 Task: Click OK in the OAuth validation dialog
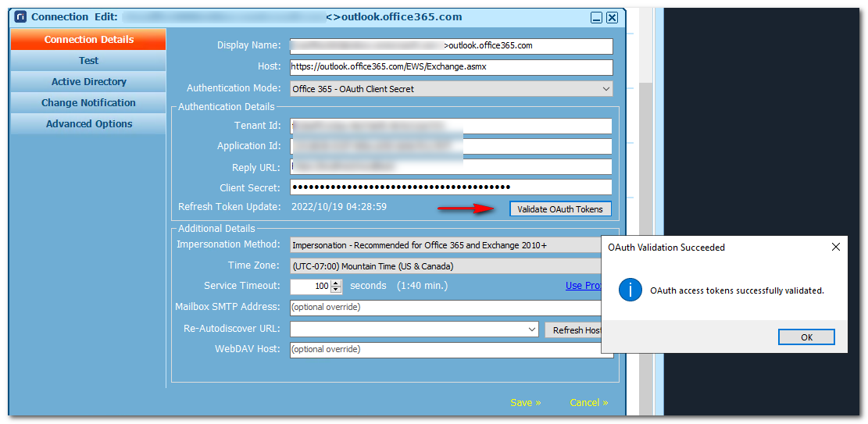click(806, 337)
